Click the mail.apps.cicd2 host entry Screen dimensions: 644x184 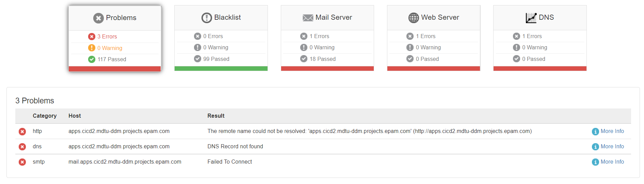click(125, 162)
